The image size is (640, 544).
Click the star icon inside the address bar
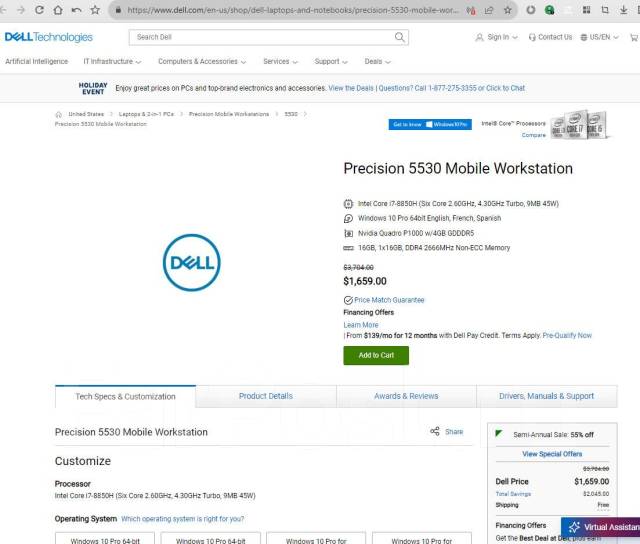point(507,10)
